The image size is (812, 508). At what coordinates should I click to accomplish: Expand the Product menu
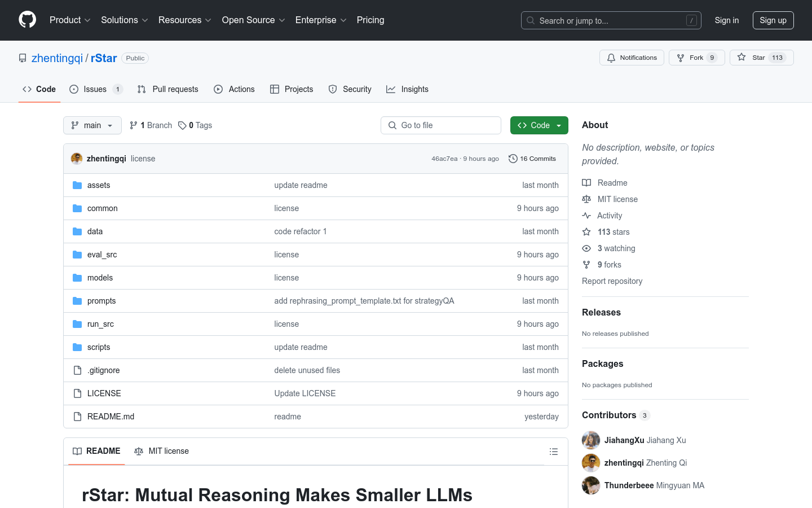[x=70, y=20]
